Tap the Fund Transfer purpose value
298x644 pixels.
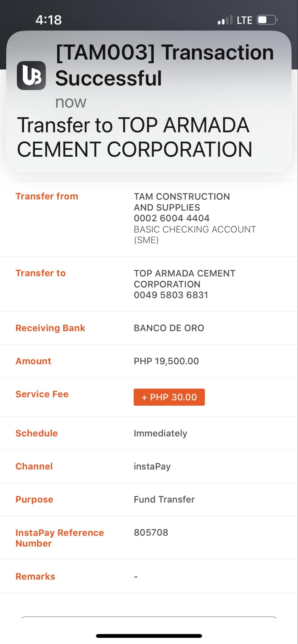tap(164, 499)
